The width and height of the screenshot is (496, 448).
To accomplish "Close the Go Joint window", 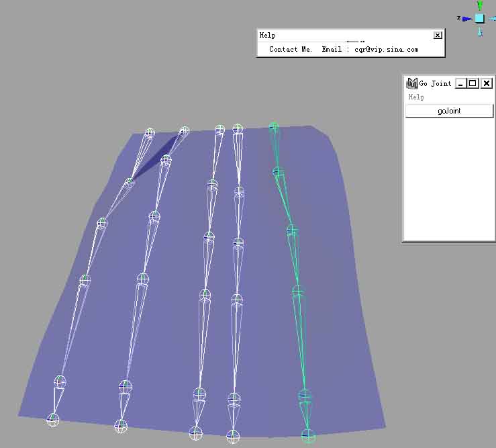I will 487,83.
